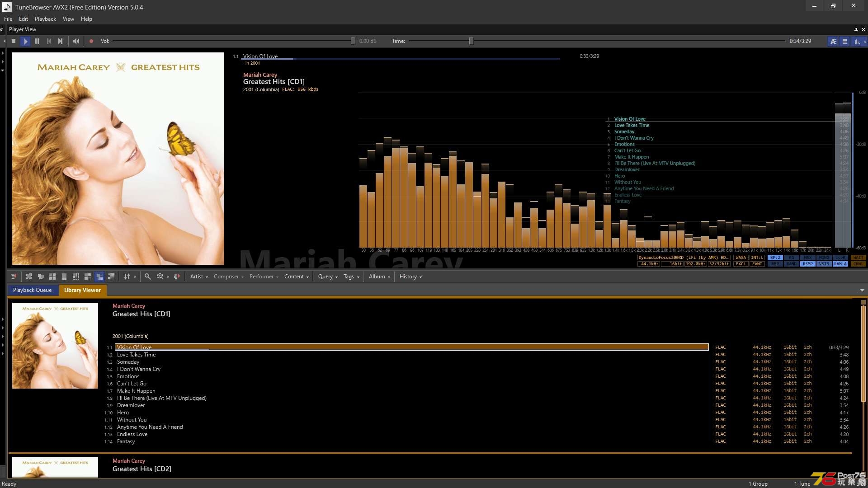Open the Tags dropdown menu
Image resolution: width=868 pixels, height=488 pixels.
pyautogui.click(x=351, y=277)
